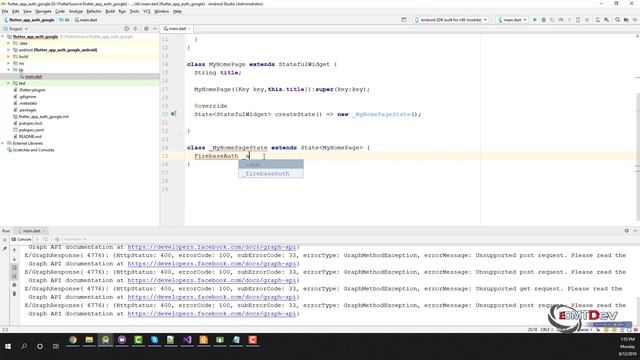This screenshot has height=360, width=640.
Task: Open the Refactor menu
Action: point(94,11)
